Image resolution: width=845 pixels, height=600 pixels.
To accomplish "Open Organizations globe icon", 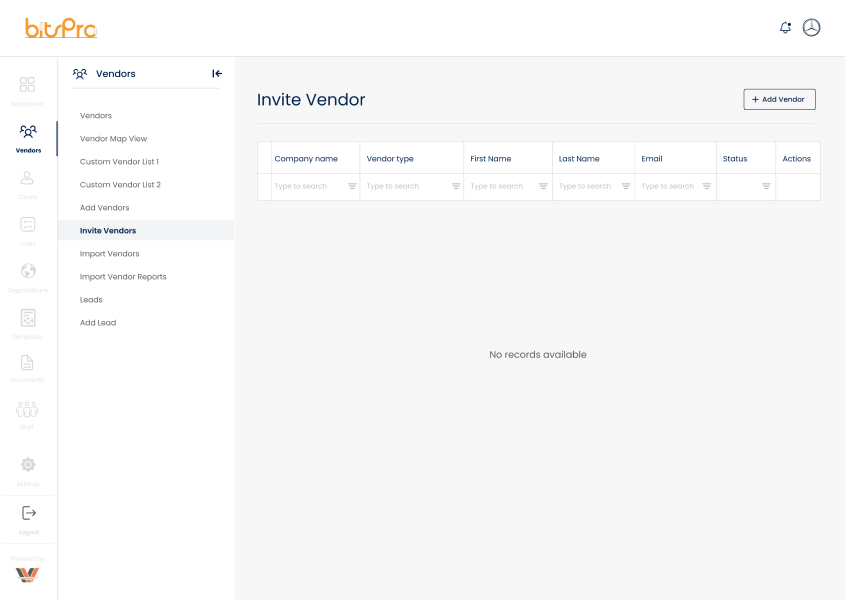I will [28, 271].
